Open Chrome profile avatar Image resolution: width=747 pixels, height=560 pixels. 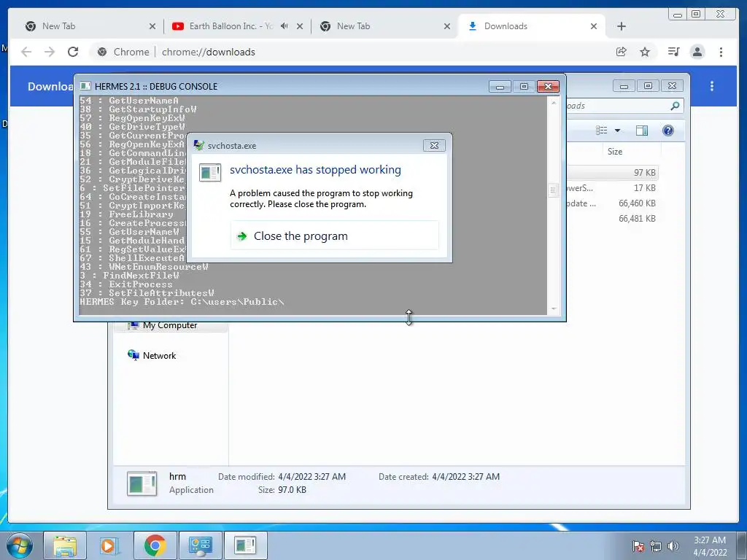click(x=697, y=52)
